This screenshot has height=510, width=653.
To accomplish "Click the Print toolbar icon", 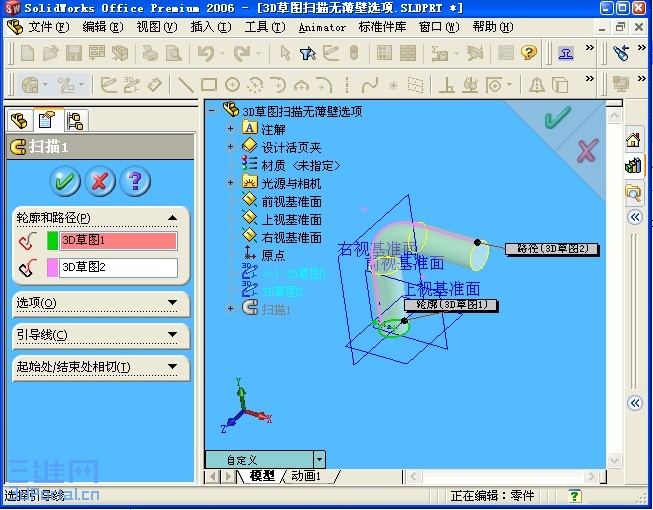I will (150, 53).
